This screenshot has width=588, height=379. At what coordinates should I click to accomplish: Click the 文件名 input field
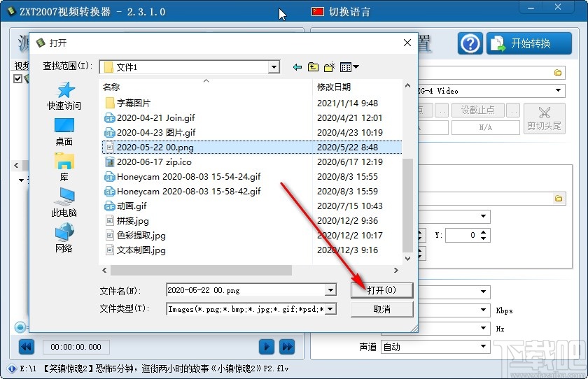pyautogui.click(x=246, y=290)
